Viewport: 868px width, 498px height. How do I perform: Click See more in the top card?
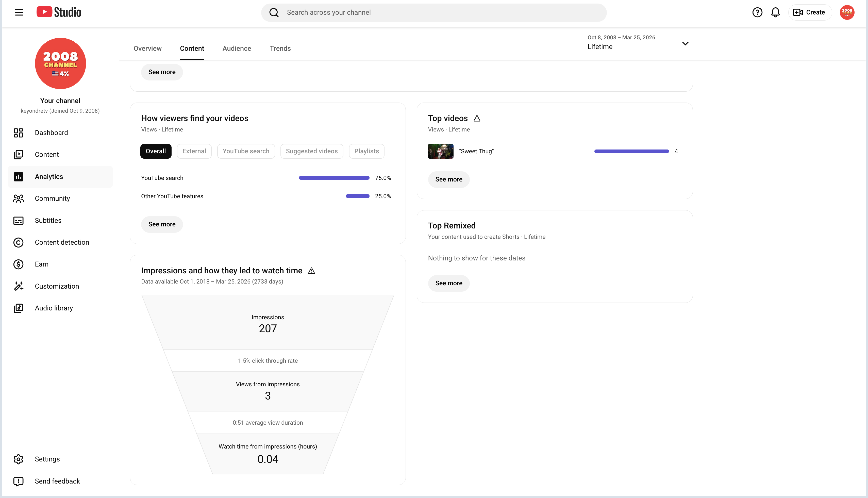162,72
